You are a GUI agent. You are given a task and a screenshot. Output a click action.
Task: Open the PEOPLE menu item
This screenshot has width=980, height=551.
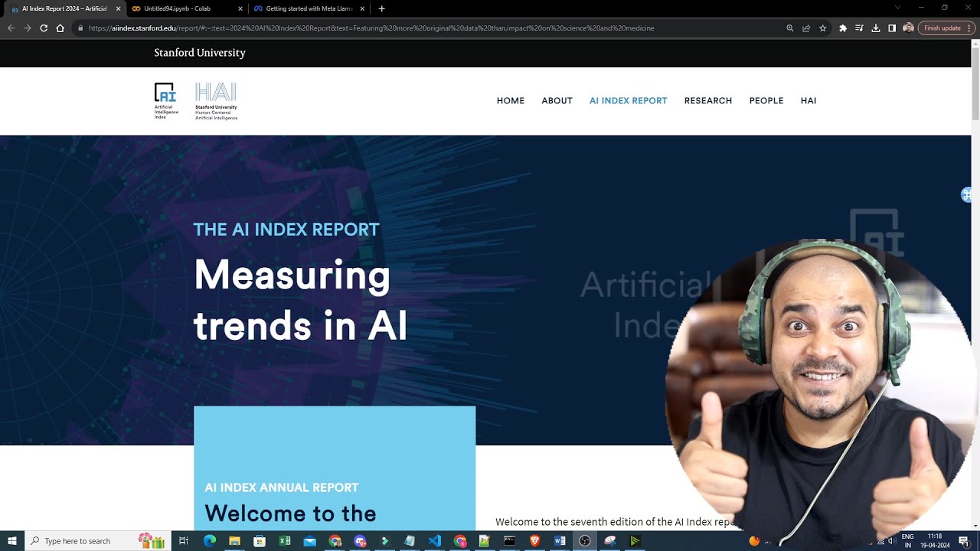766,101
